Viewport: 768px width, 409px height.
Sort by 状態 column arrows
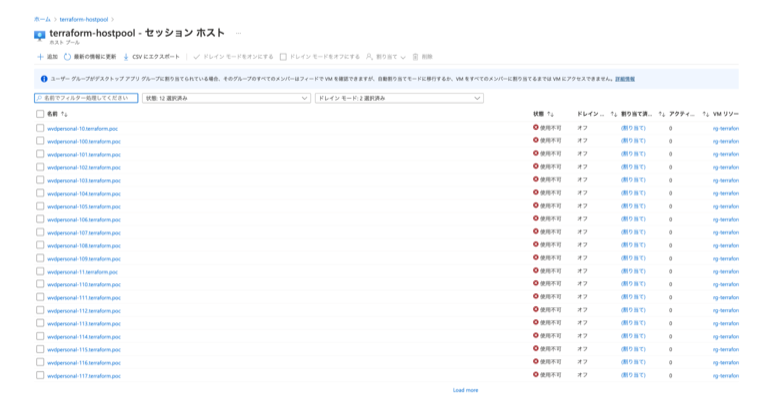tap(551, 114)
